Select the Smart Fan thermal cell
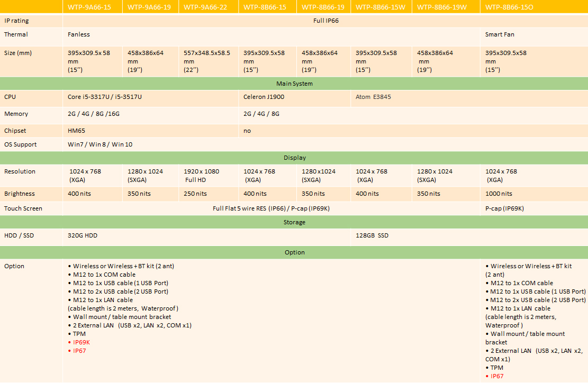This screenshot has height=383, width=588. 500,34
